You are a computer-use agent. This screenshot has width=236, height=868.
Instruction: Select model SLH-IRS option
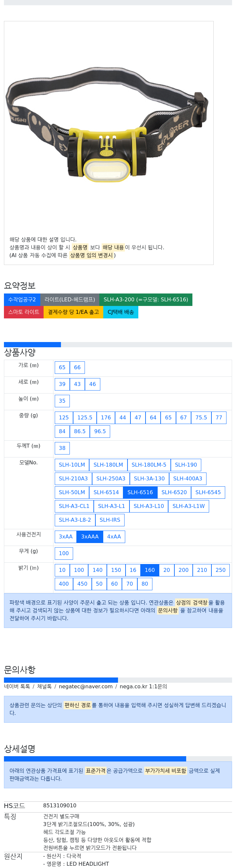click(110, 520)
